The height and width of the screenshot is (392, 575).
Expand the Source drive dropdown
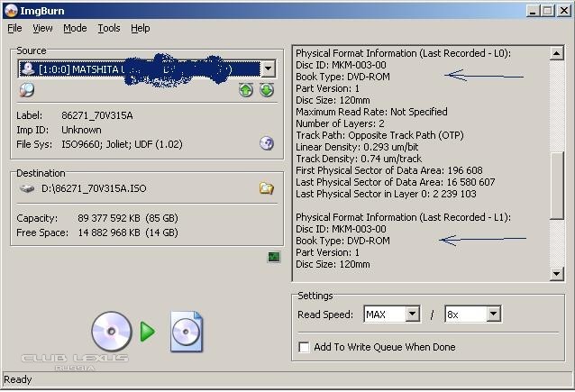[268, 69]
